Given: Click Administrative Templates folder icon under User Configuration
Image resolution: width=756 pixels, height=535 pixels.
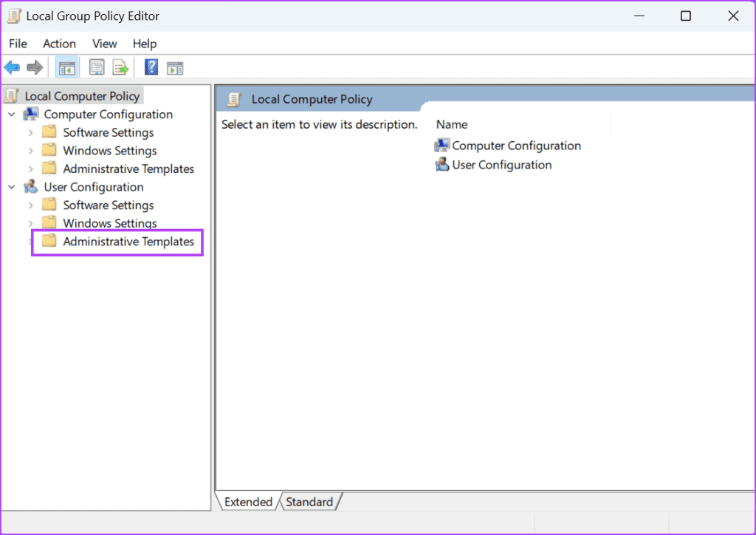Looking at the screenshot, I should point(49,241).
